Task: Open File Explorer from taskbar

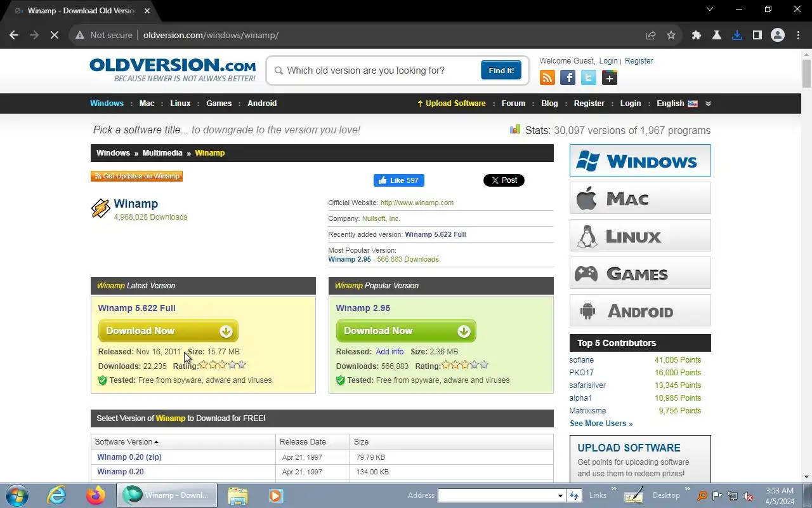Action: coord(238,495)
